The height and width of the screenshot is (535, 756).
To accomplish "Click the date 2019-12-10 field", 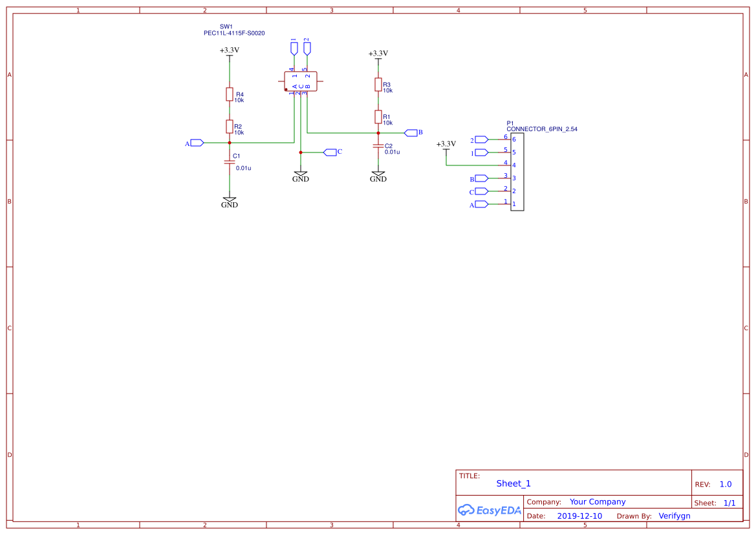I will click(x=579, y=516).
